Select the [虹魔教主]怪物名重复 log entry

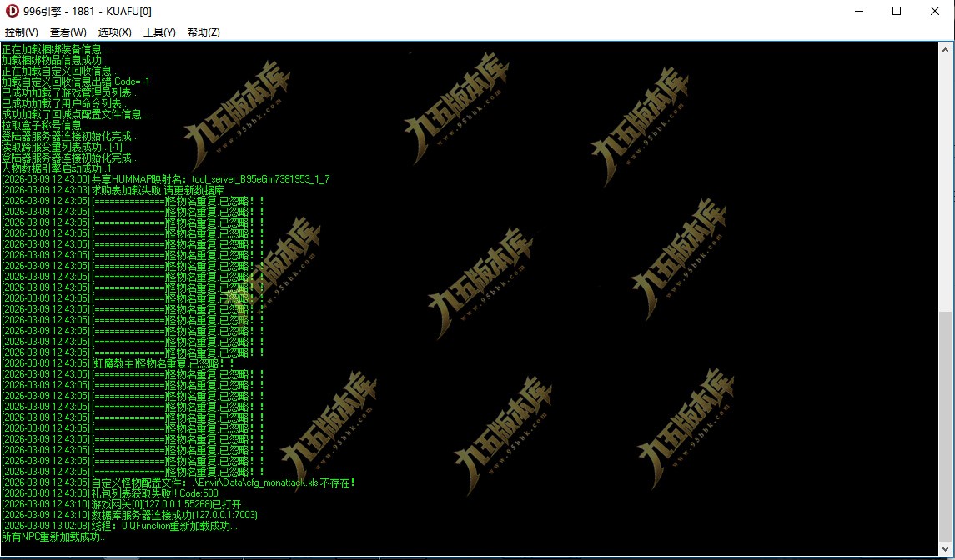coord(118,363)
